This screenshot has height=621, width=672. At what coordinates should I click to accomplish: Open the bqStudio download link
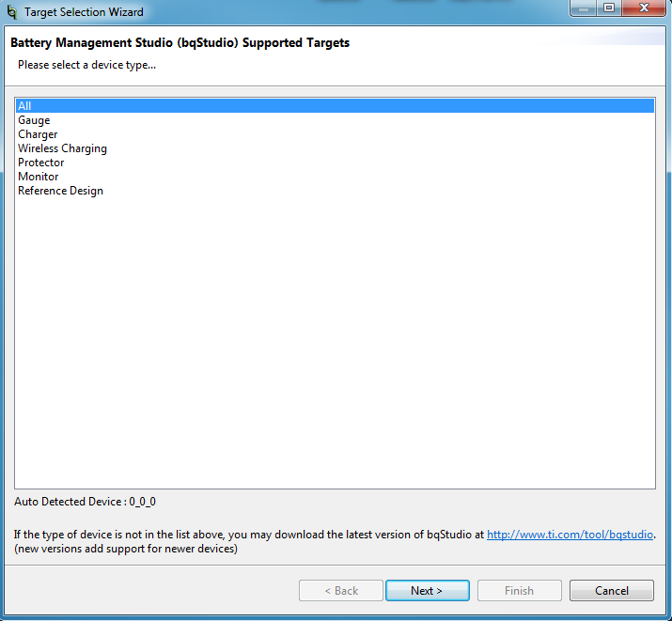[x=570, y=535]
